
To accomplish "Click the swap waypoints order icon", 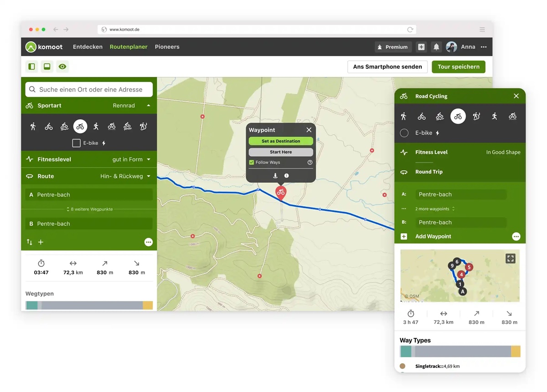I will tap(30, 242).
